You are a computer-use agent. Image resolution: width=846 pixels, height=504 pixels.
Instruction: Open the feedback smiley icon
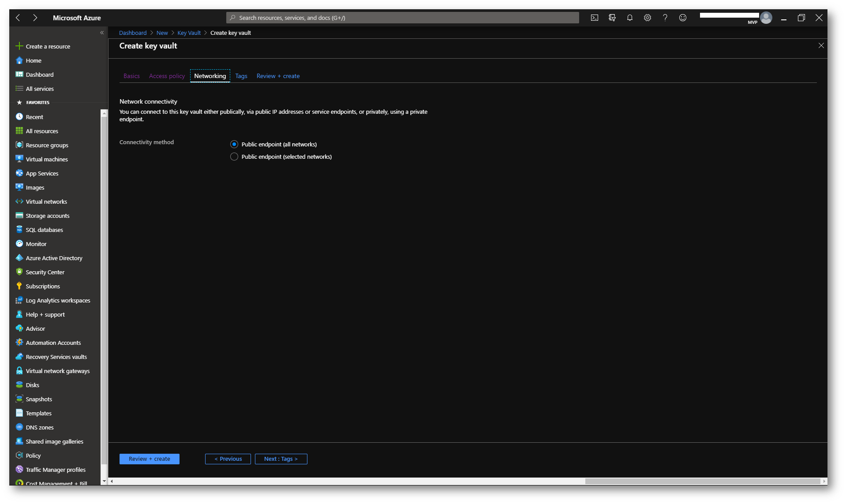[682, 18]
